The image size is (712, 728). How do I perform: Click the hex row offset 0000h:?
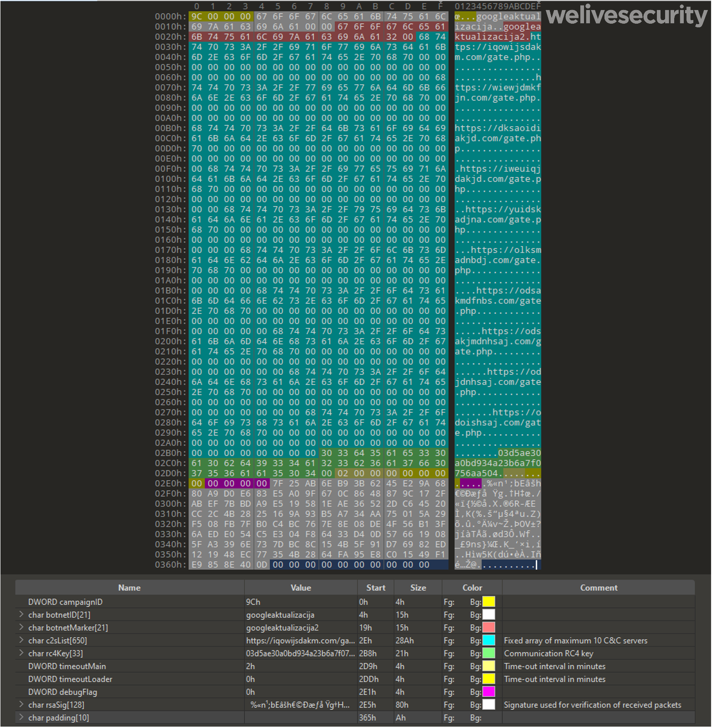point(170,16)
